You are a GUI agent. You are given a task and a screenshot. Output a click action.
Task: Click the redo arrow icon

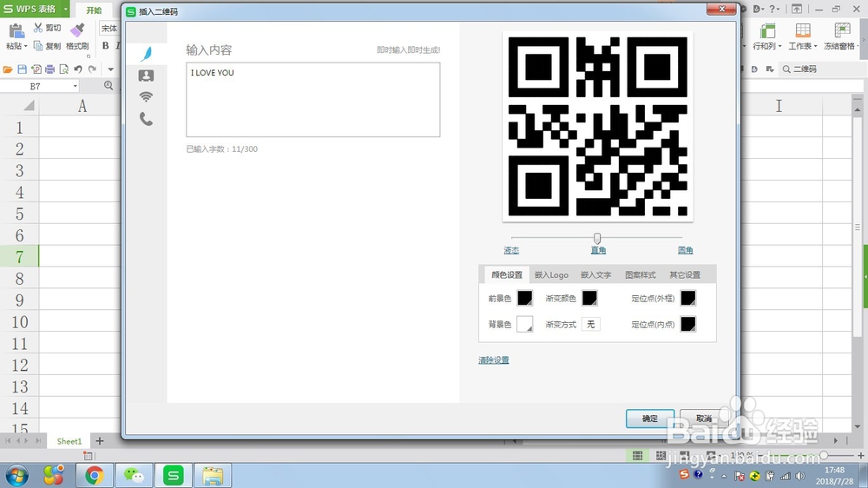click(x=93, y=69)
